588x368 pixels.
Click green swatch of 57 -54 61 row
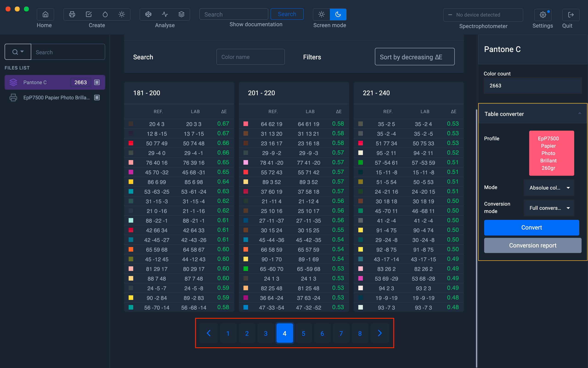point(361,162)
